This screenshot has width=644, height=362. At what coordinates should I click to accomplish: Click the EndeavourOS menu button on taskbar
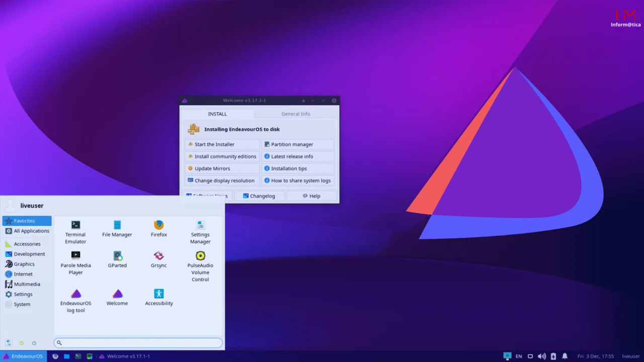click(23, 356)
